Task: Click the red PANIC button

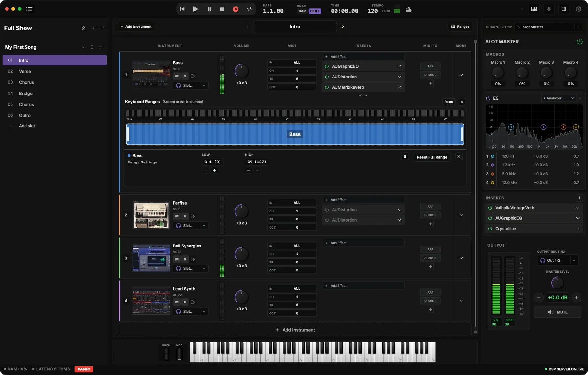Action: (x=84, y=369)
